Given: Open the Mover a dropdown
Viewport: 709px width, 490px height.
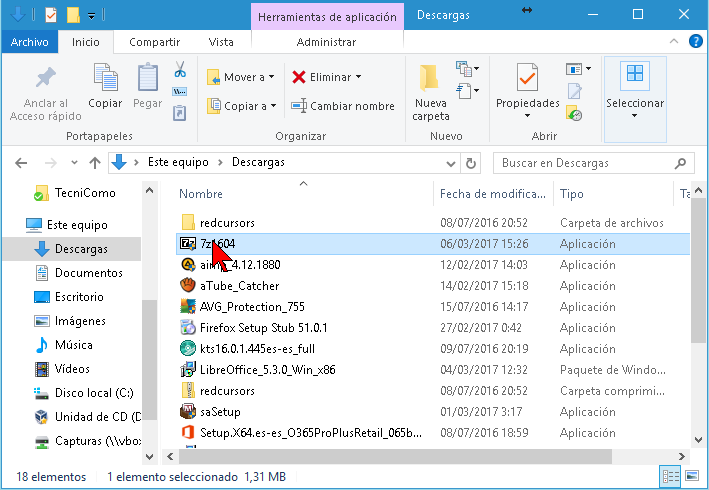Looking at the screenshot, I should pos(241,77).
